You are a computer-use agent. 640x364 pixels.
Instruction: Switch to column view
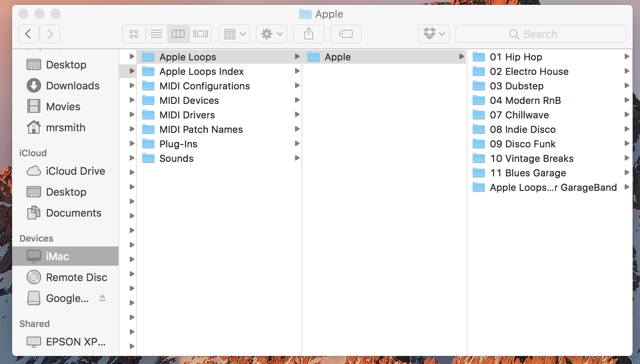(x=178, y=34)
